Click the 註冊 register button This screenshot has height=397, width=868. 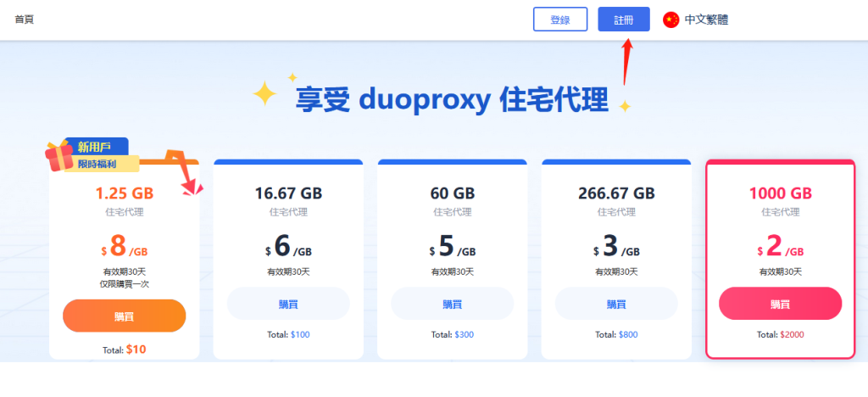tap(624, 20)
